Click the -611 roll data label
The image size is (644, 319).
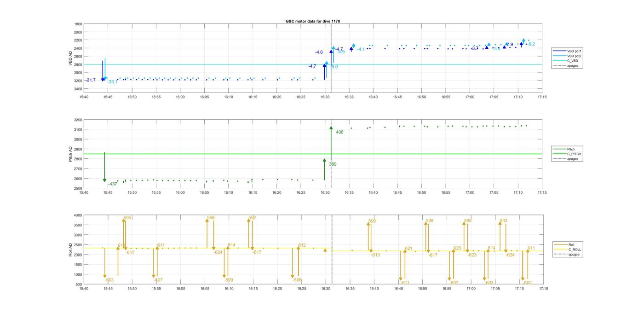click(x=405, y=283)
